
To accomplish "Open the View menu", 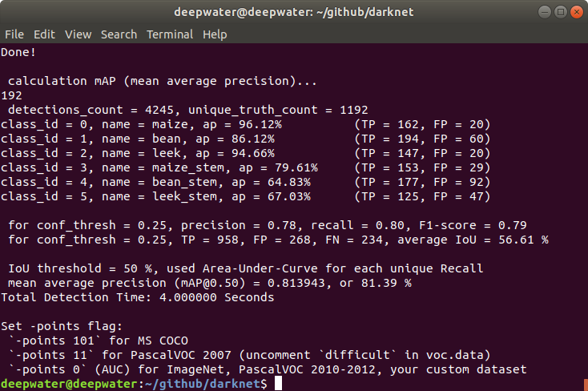I will [78, 34].
